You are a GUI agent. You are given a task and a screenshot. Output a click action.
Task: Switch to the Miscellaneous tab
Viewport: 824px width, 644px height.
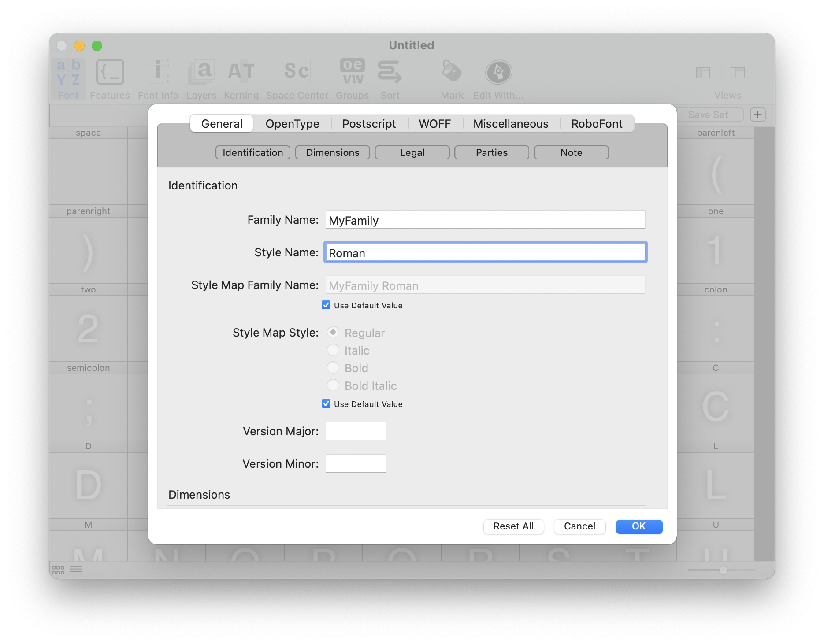511,124
